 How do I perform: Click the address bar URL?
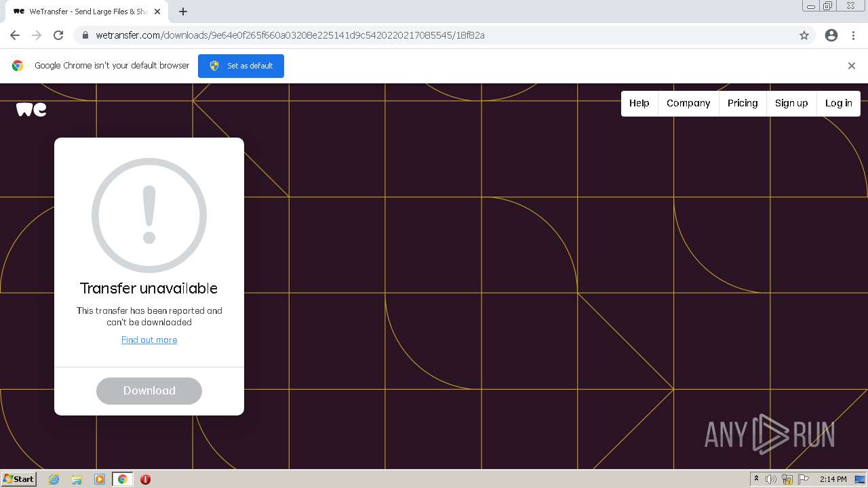pyautogui.click(x=290, y=35)
